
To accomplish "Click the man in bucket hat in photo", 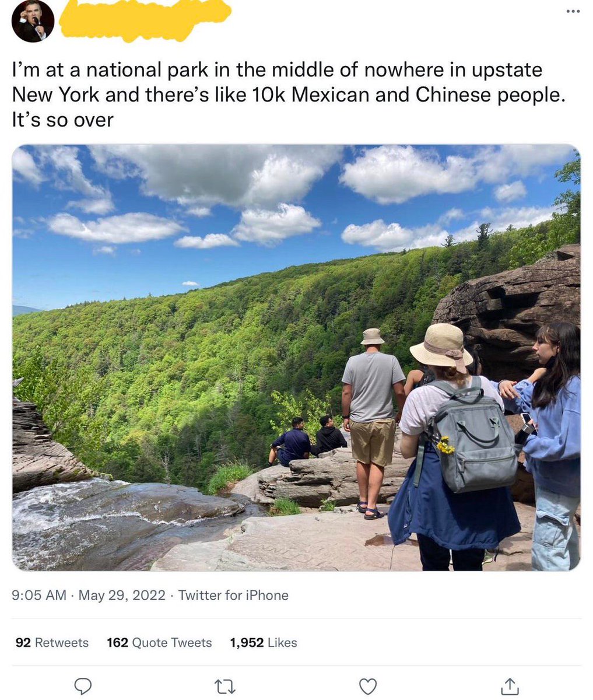I will point(372,423).
